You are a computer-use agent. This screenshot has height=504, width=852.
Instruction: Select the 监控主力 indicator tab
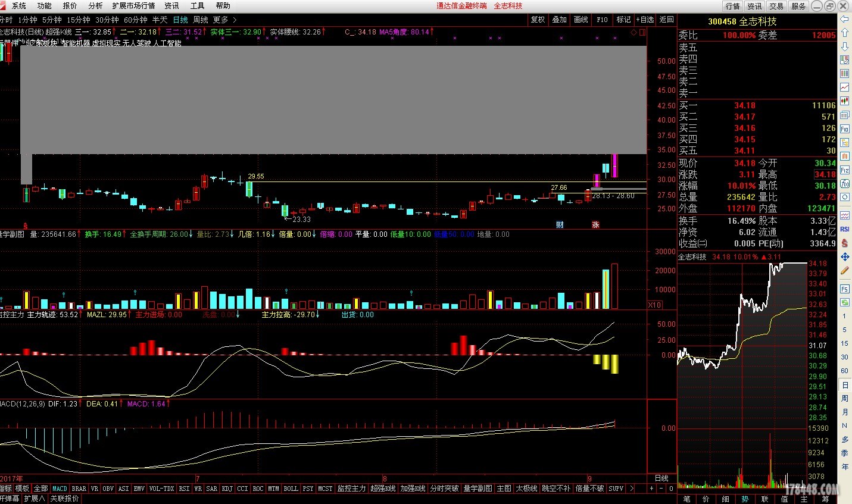coord(351,489)
